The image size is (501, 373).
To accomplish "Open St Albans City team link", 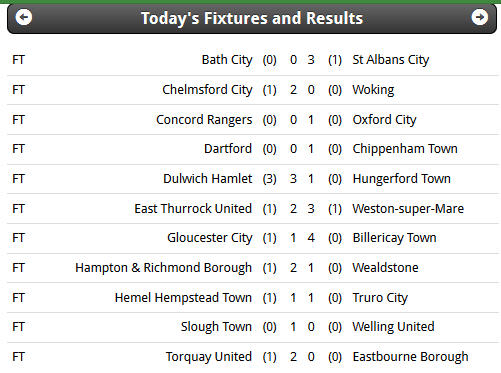I will click(x=391, y=60).
